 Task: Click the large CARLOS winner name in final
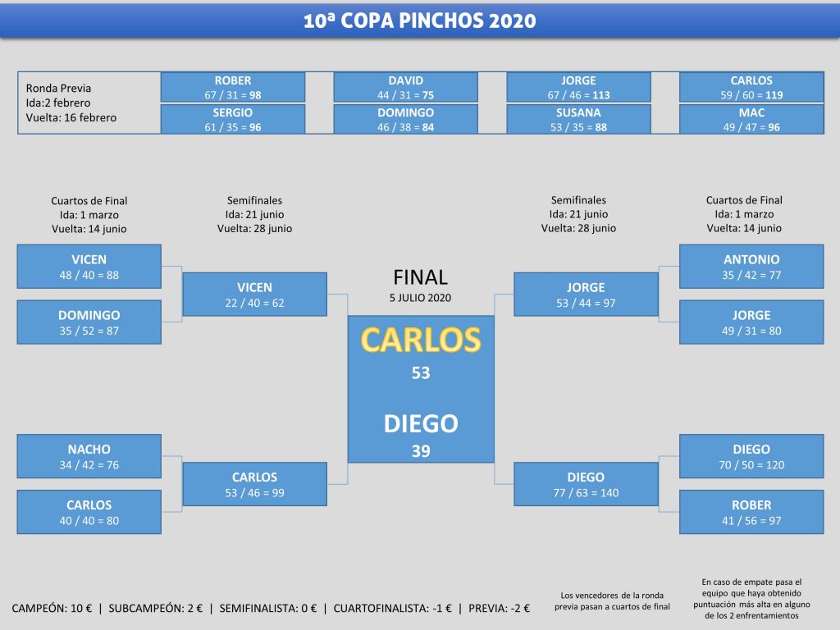point(421,340)
